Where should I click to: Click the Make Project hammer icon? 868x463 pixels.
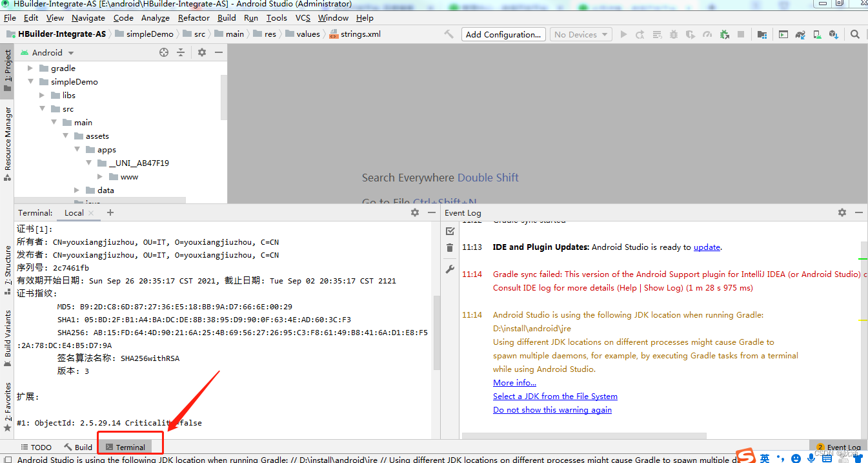click(x=449, y=34)
